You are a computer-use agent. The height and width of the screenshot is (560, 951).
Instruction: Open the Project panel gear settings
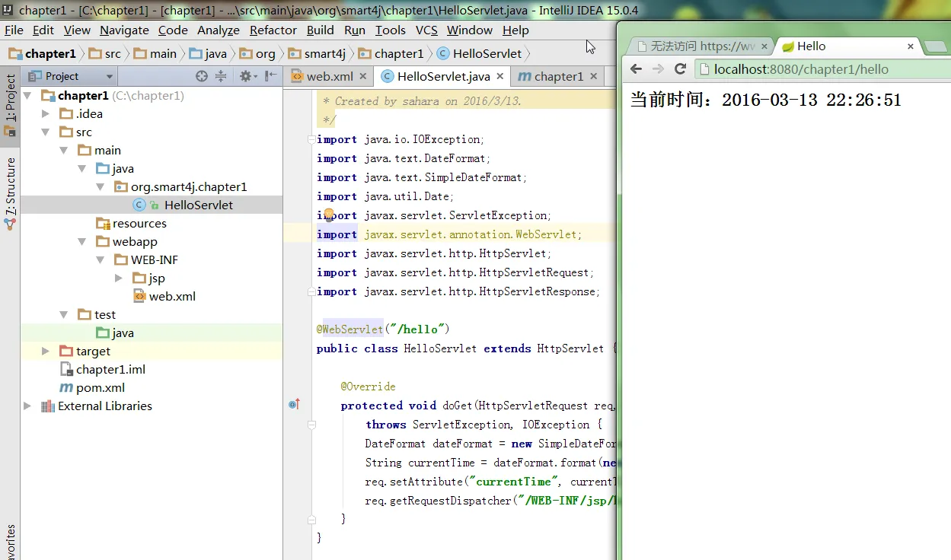(x=245, y=76)
